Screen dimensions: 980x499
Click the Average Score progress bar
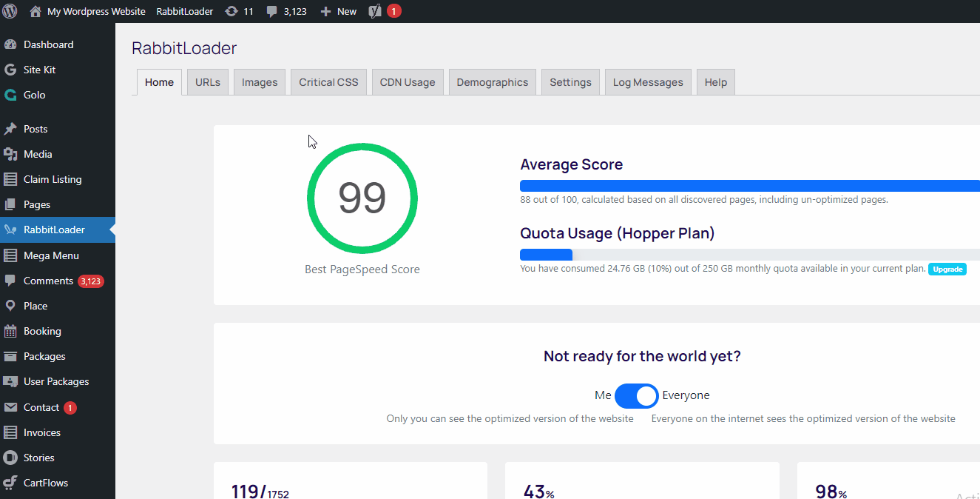(750, 186)
